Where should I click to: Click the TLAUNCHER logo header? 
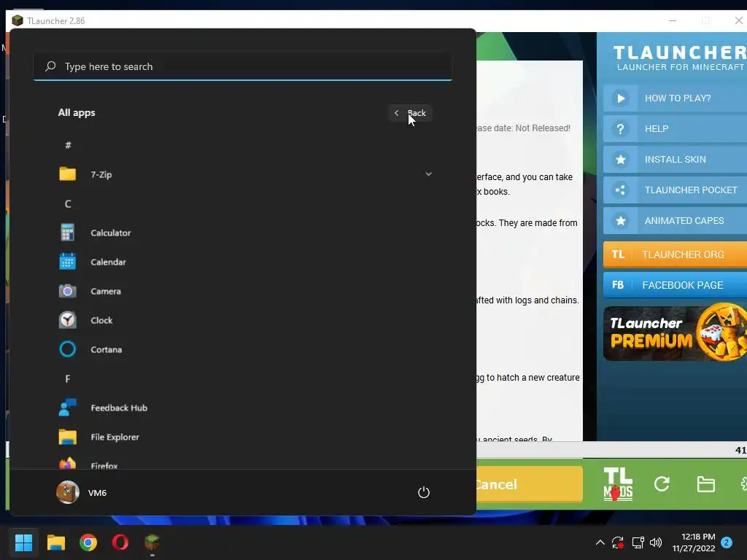680,58
